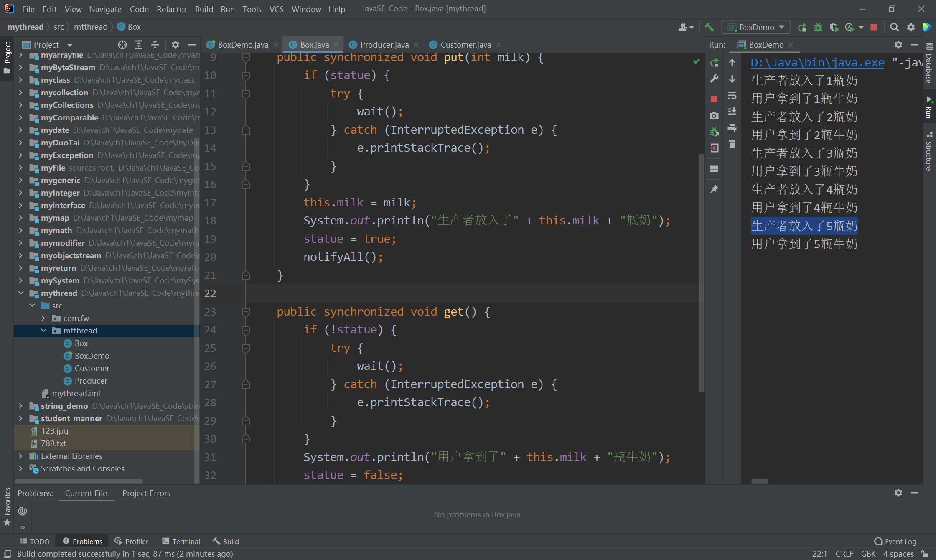Viewport: 936px width, 560px height.
Task: Click locate current file target icon
Action: click(122, 45)
